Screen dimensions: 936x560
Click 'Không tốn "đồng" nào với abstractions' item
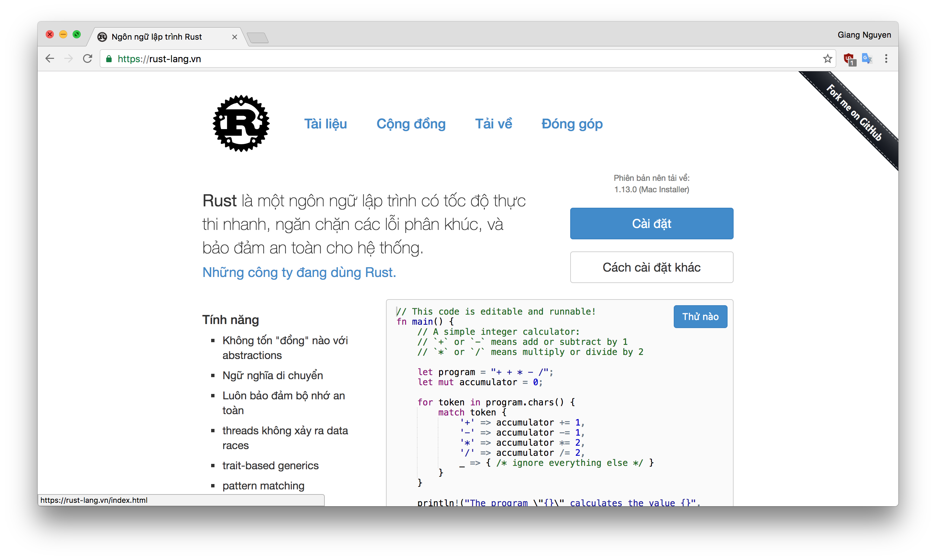pos(285,348)
